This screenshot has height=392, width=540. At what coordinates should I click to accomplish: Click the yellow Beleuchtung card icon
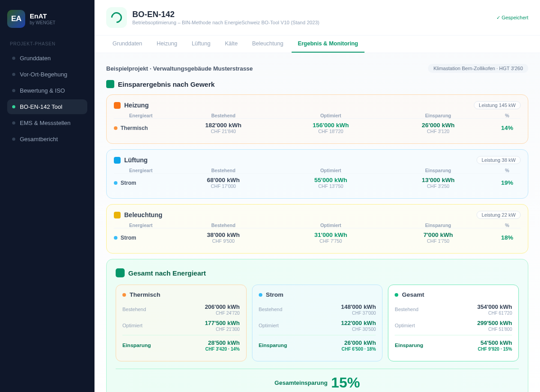coord(117,215)
